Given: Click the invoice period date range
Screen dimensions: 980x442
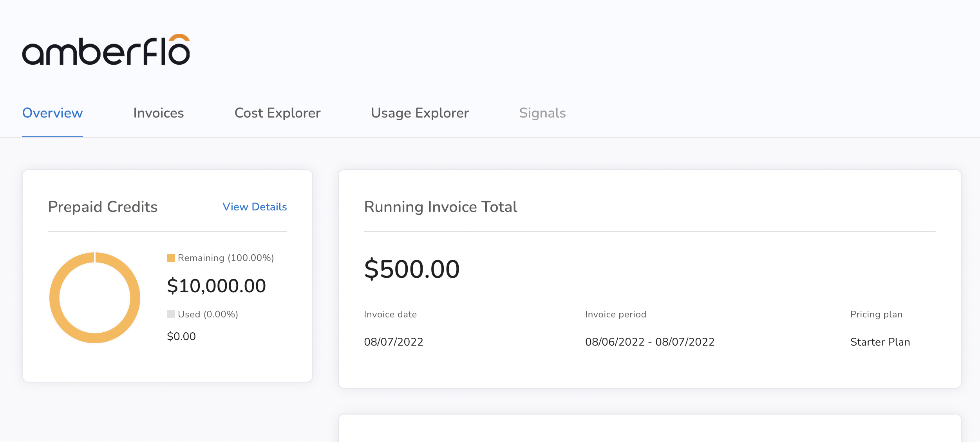Looking at the screenshot, I should click(x=649, y=342).
